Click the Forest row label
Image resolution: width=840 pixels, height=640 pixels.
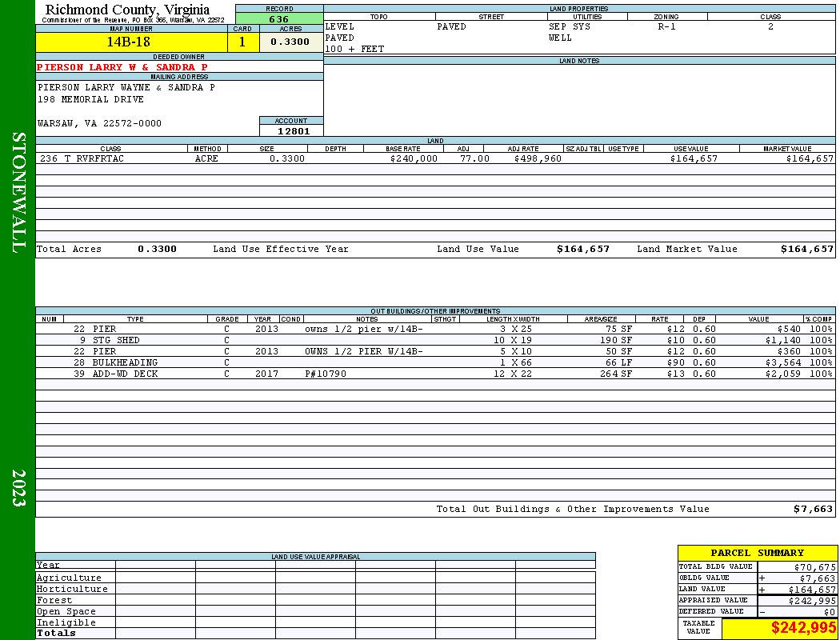point(54,600)
